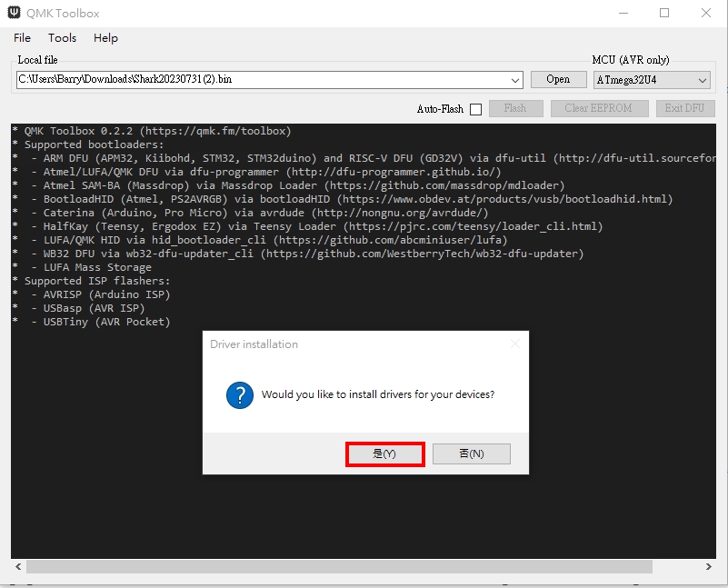The image size is (728, 588).
Task: Maximize the QMK Toolbox window
Action: (x=664, y=13)
